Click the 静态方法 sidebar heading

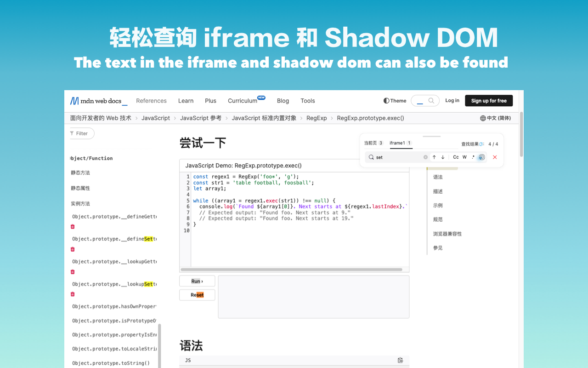pyautogui.click(x=80, y=173)
